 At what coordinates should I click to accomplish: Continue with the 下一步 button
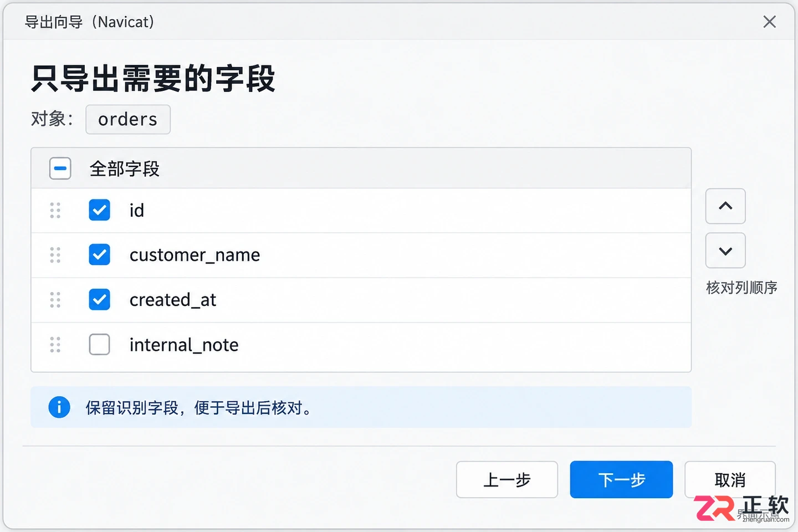621,479
